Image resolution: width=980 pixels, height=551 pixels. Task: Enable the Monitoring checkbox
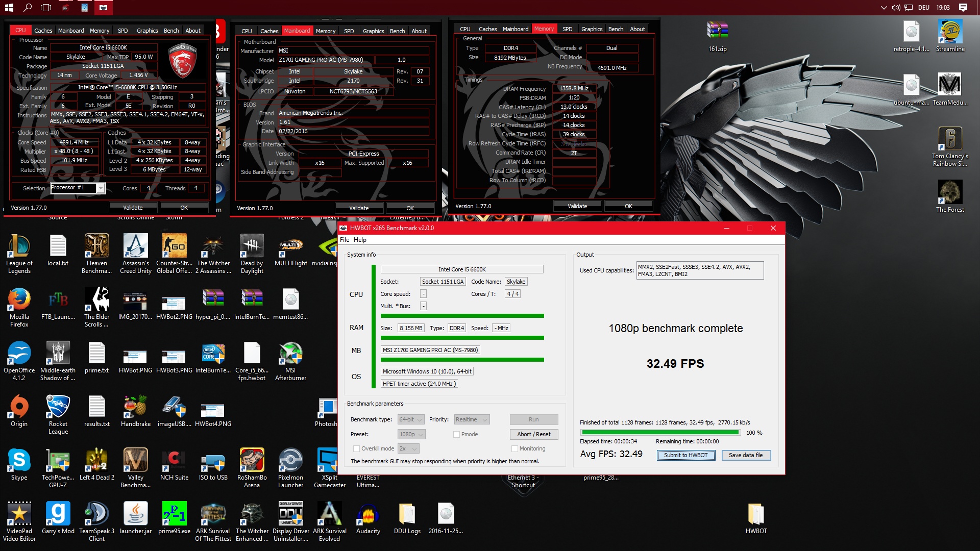coord(514,448)
